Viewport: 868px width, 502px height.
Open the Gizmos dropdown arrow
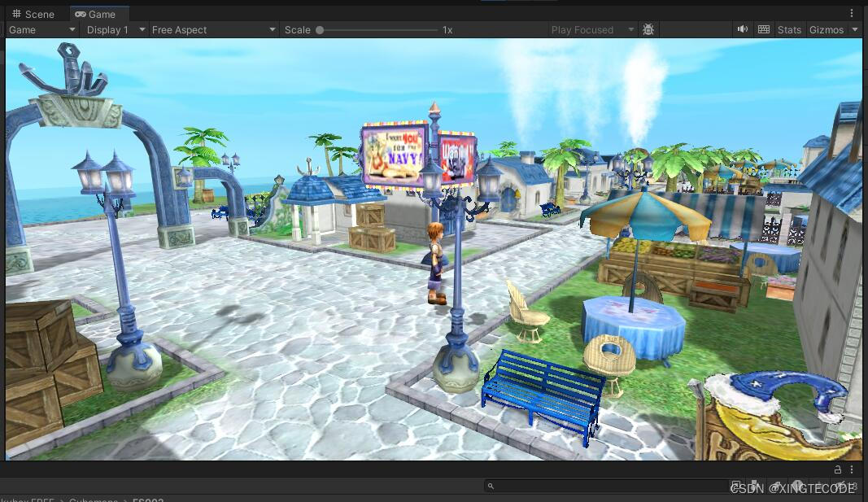tap(855, 30)
